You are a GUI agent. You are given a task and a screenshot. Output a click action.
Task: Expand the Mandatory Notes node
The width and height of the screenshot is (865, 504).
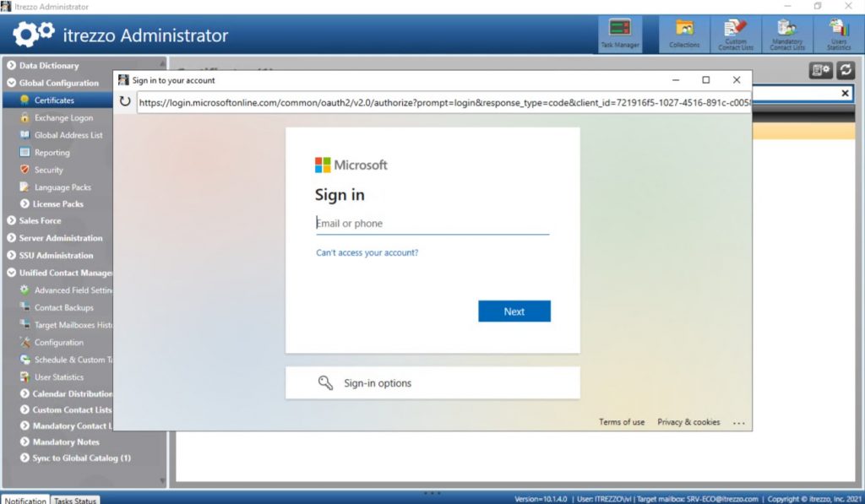point(24,442)
